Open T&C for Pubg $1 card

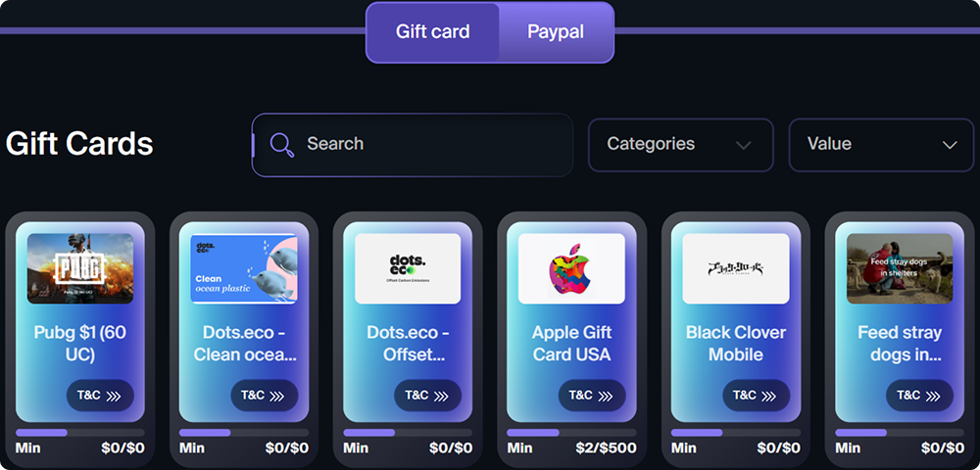[100, 396]
